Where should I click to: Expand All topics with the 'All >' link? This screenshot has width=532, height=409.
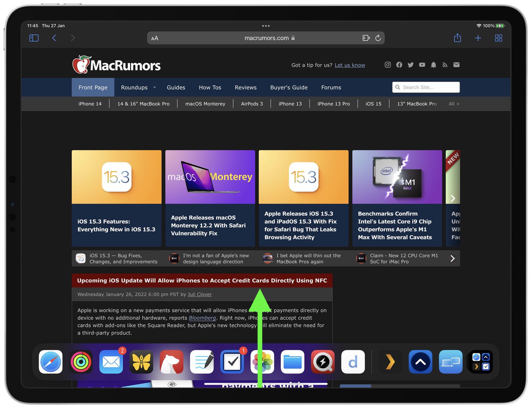point(454,104)
